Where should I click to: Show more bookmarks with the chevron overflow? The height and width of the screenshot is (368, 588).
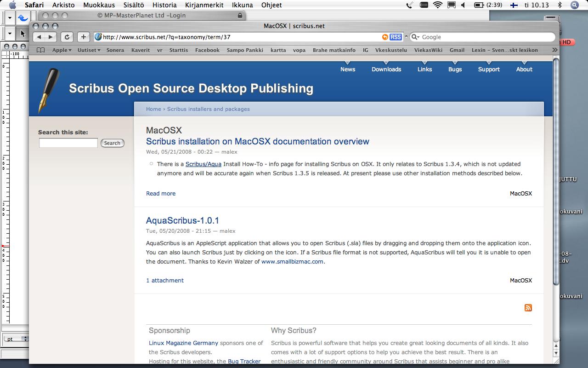pyautogui.click(x=554, y=50)
